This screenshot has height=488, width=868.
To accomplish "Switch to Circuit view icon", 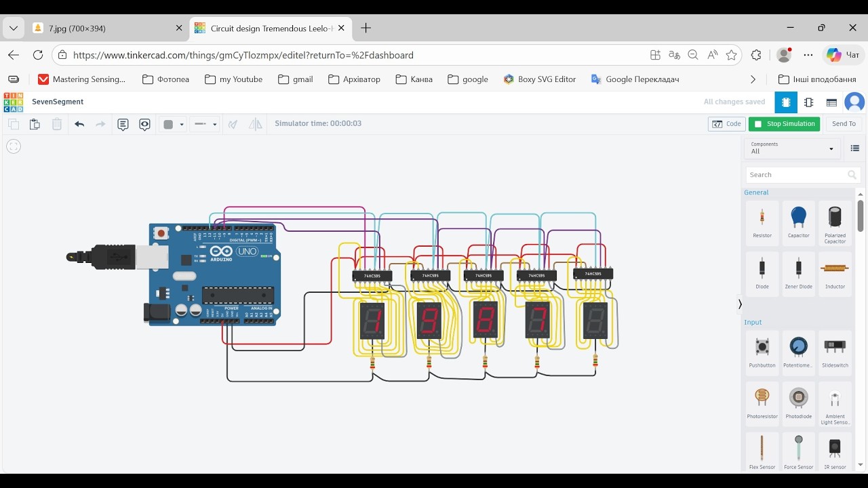I will pyautogui.click(x=786, y=102).
